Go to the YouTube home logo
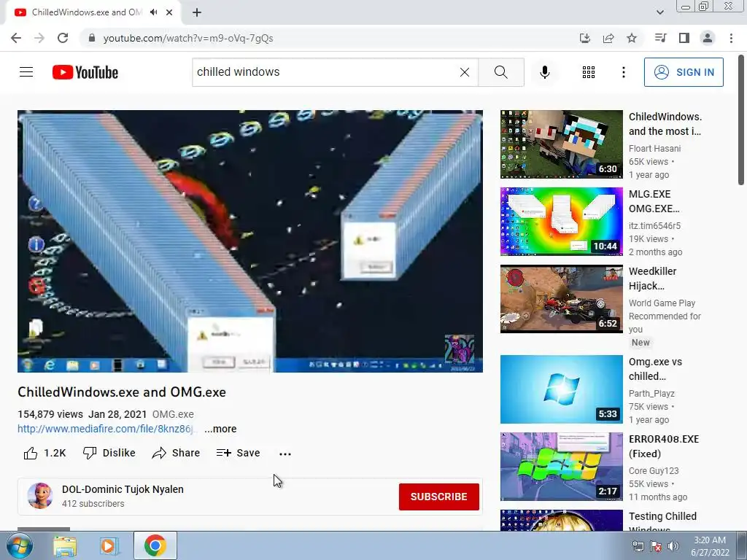This screenshot has height=560, width=747. click(85, 72)
